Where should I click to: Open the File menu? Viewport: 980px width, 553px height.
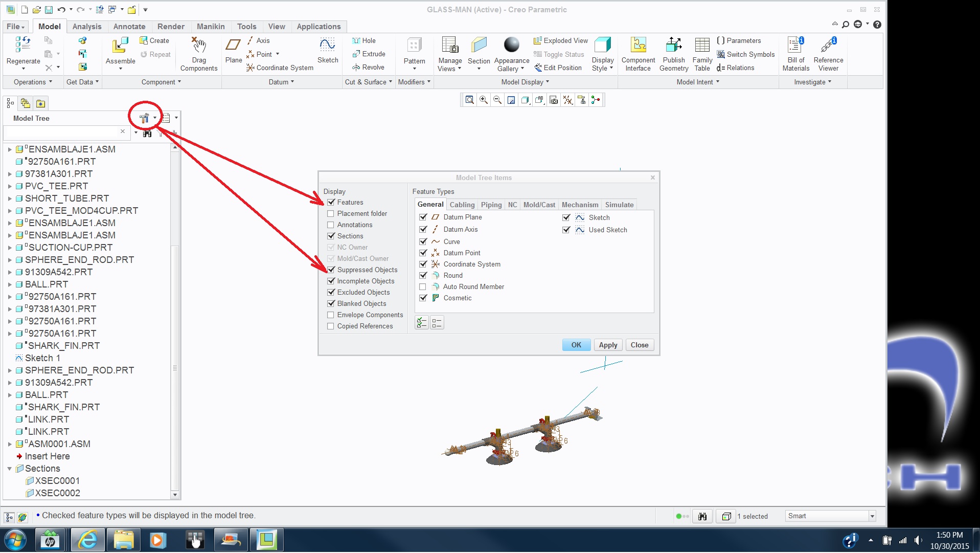pyautogui.click(x=15, y=27)
